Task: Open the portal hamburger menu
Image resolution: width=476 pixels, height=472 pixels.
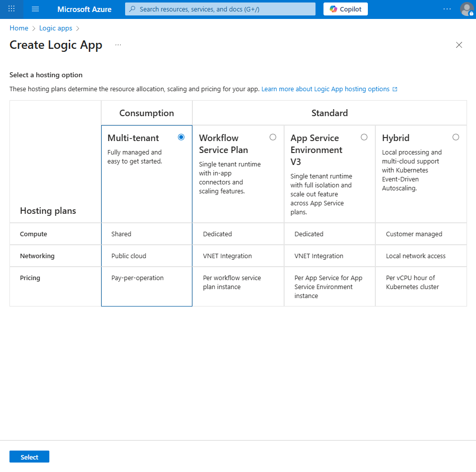Action: [x=35, y=9]
